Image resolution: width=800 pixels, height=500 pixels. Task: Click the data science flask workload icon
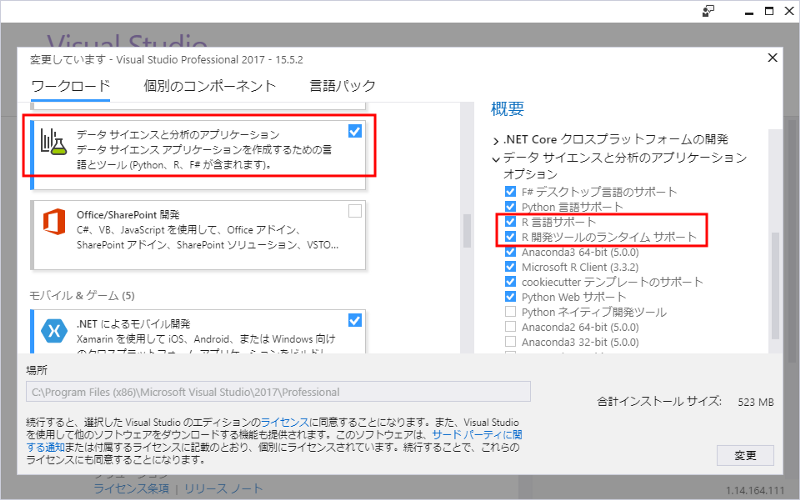tap(54, 142)
